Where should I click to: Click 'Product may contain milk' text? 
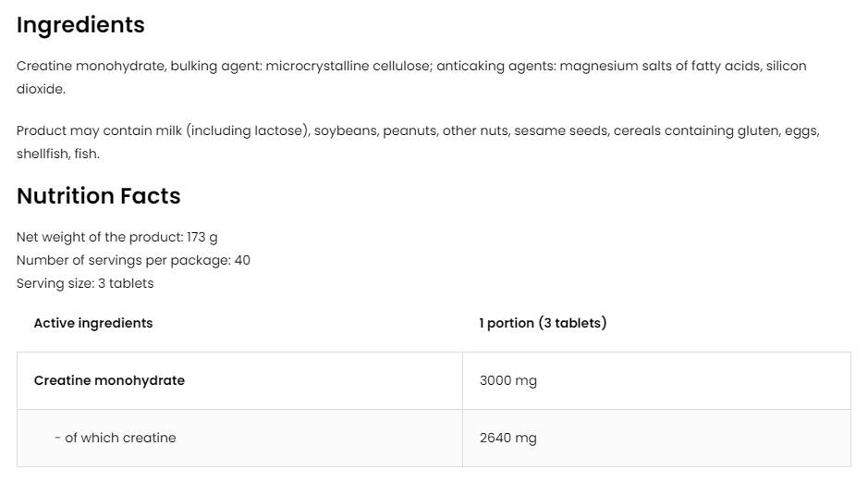(x=99, y=130)
